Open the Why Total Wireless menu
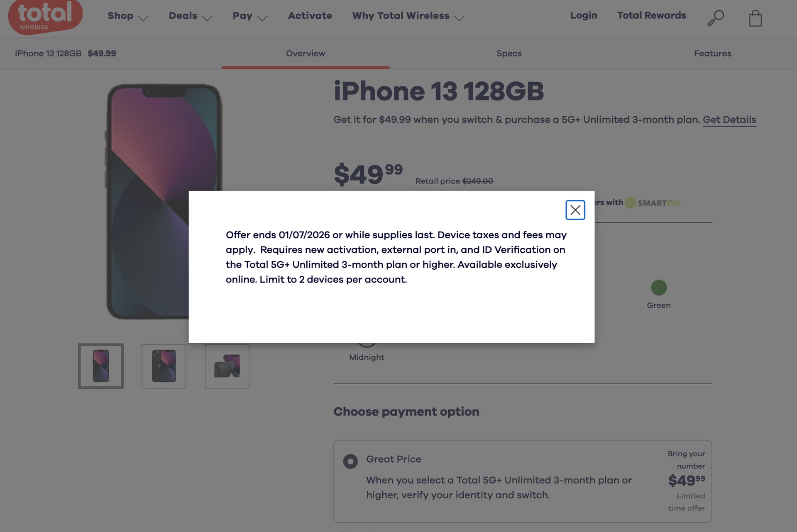The image size is (797, 532). 408,16
